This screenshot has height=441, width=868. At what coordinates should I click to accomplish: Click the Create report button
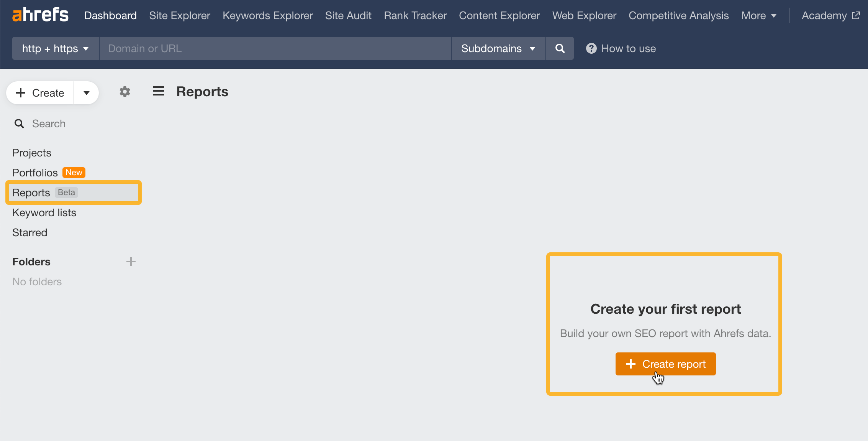point(665,364)
